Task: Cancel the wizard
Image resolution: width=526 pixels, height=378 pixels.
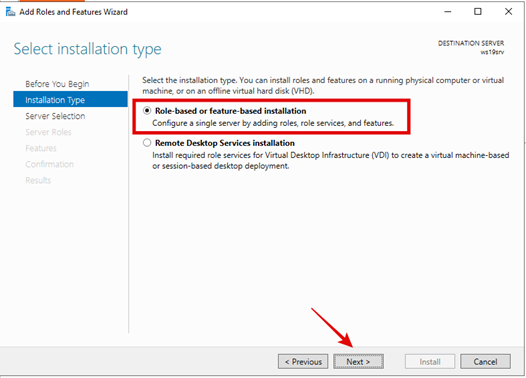Action: (x=485, y=362)
